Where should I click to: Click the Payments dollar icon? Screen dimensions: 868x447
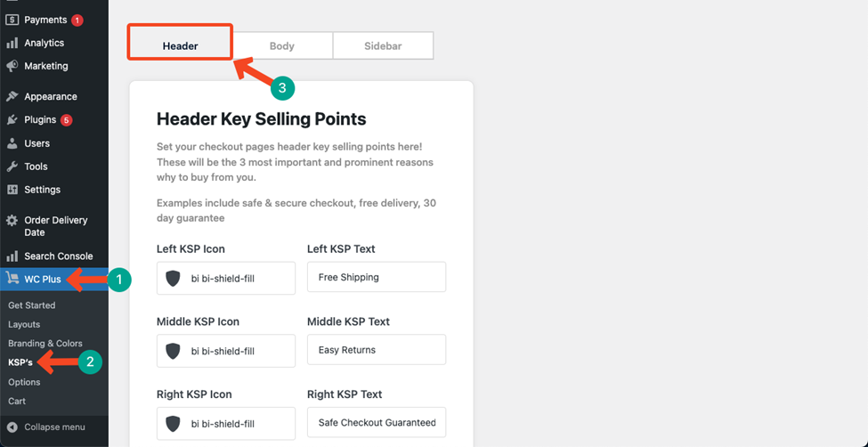tap(12, 20)
